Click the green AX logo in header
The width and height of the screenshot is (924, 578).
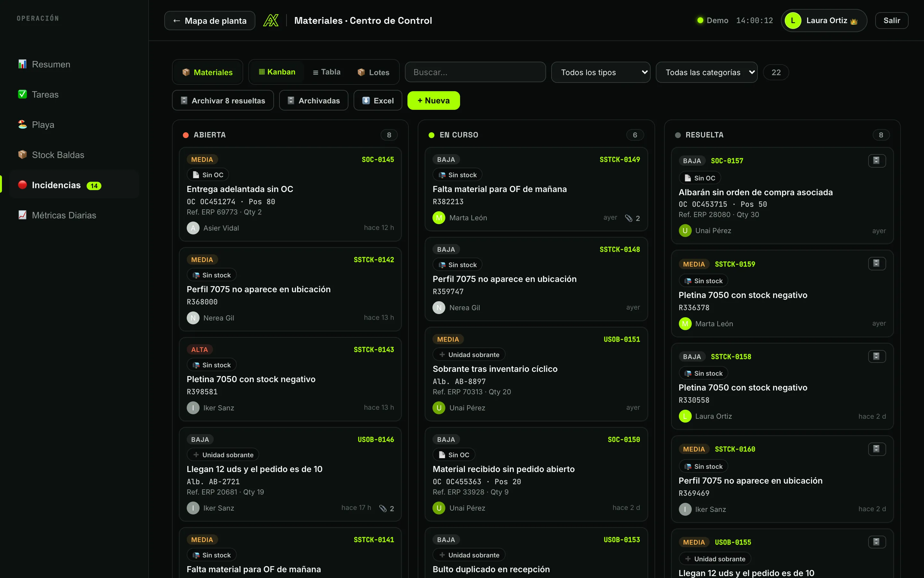click(x=271, y=21)
